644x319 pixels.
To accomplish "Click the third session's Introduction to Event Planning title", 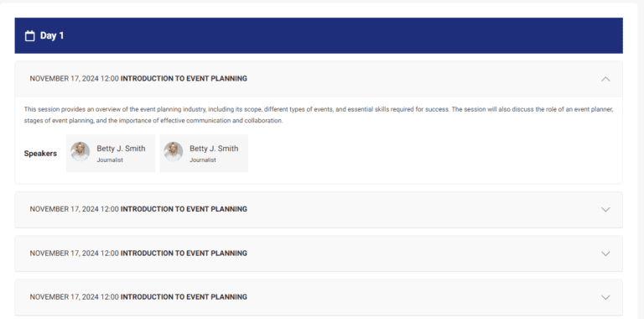I will pos(184,254).
